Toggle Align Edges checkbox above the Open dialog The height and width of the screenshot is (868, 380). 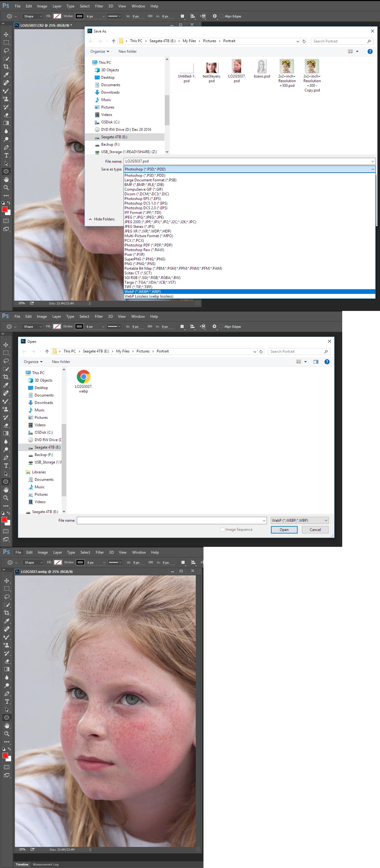tap(221, 326)
